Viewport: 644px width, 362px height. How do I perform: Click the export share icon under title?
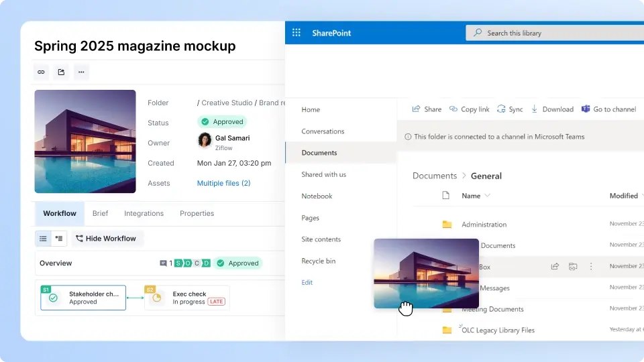pyautogui.click(x=61, y=72)
